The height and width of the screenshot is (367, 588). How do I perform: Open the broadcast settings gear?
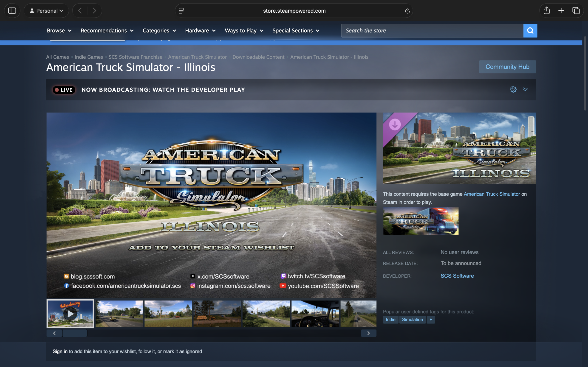click(x=513, y=89)
